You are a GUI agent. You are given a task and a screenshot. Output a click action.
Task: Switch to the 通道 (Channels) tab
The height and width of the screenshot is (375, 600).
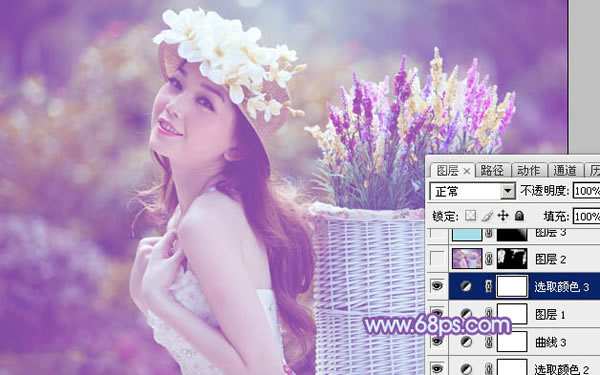pyautogui.click(x=565, y=170)
